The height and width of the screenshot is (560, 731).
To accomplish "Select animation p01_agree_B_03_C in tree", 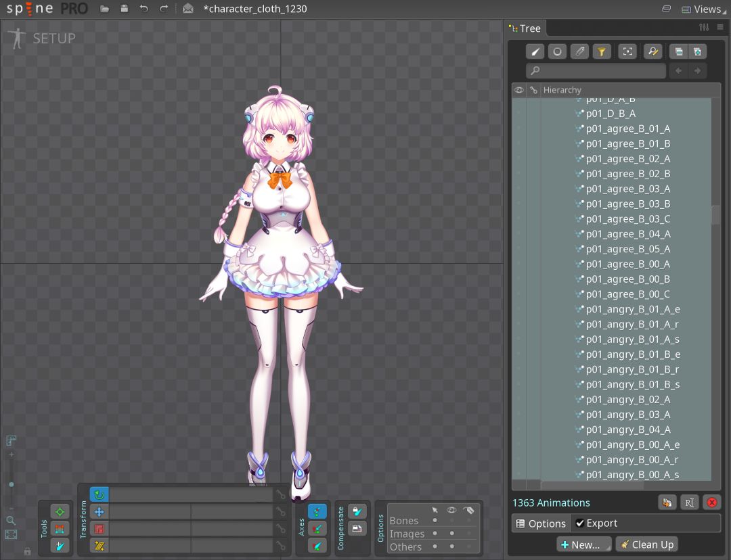I will click(x=628, y=219).
